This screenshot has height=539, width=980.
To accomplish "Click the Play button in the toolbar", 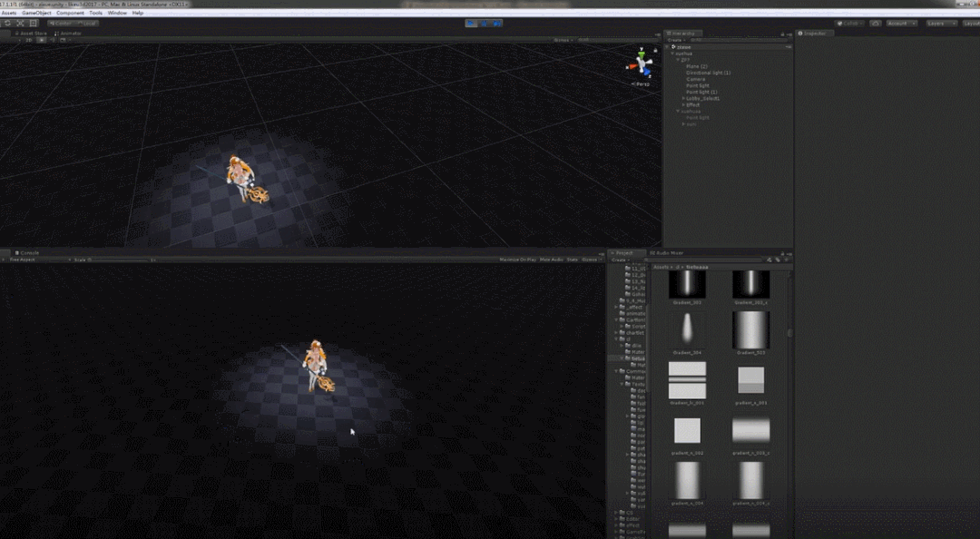I will pos(472,23).
